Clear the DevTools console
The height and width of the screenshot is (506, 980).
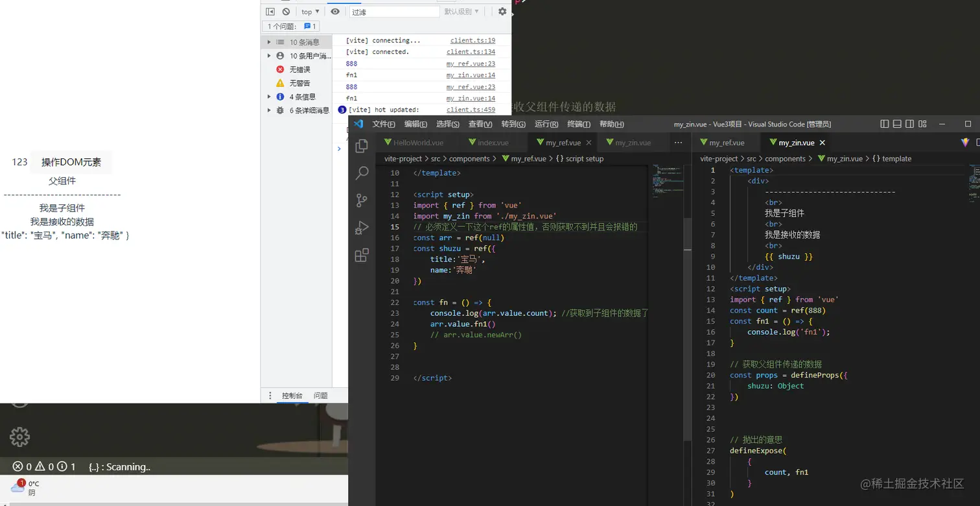tap(286, 12)
